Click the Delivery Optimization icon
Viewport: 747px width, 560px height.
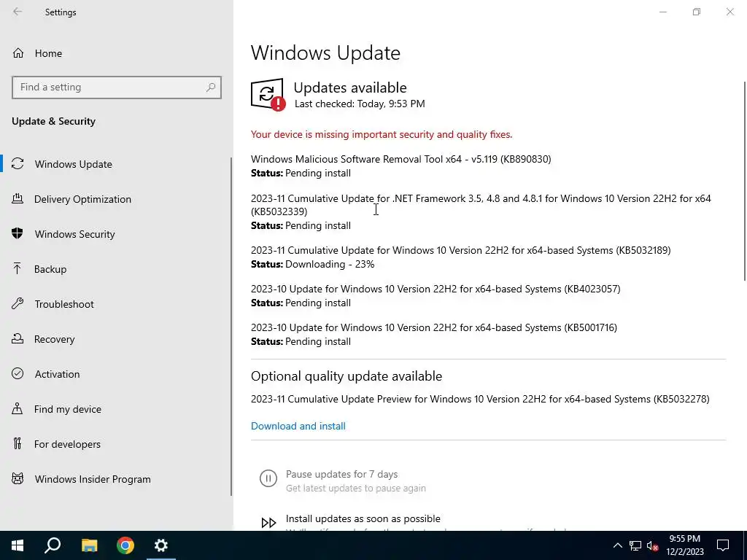(18, 198)
